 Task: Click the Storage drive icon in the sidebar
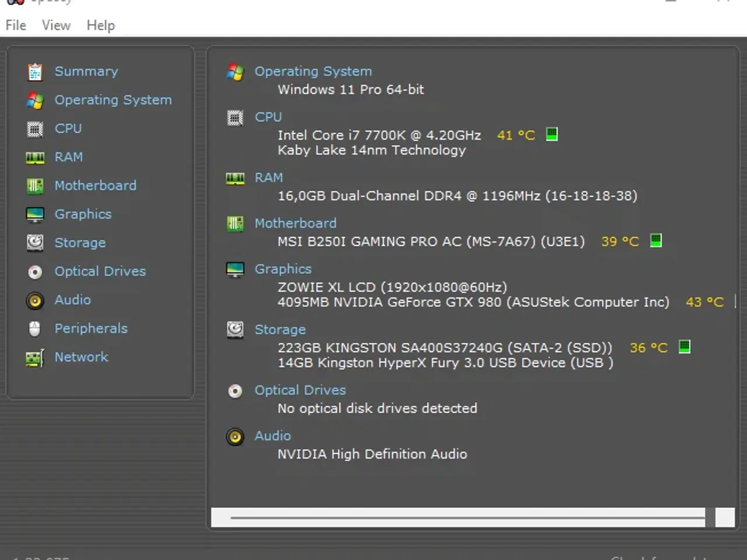(35, 243)
